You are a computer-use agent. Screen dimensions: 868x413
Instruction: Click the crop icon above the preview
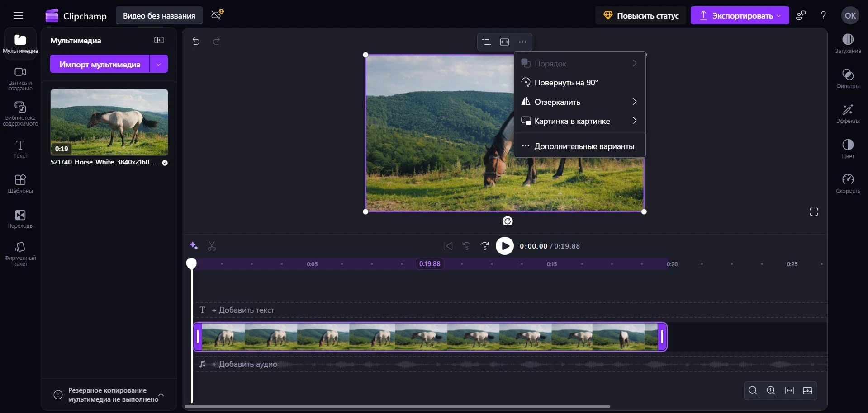pos(486,42)
